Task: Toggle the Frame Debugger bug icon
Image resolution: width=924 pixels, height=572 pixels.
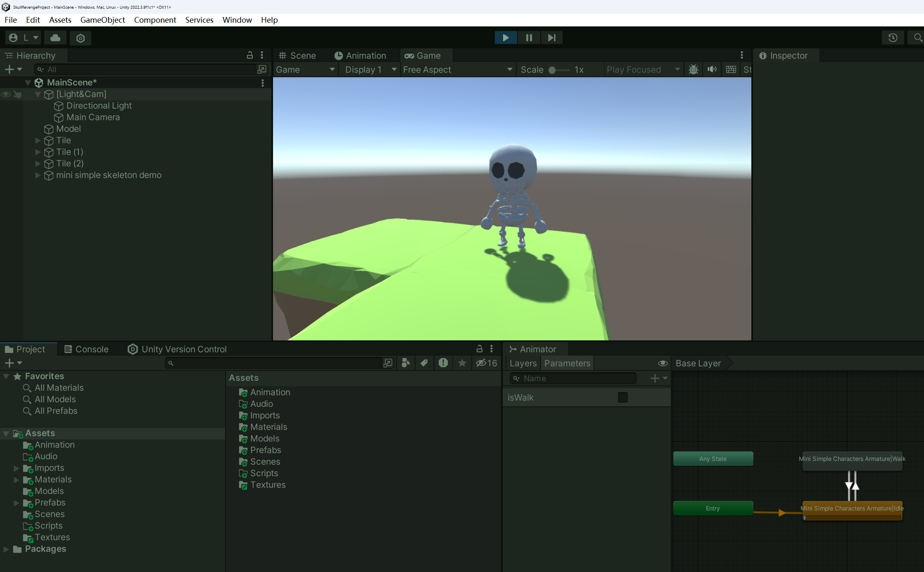Action: (694, 69)
